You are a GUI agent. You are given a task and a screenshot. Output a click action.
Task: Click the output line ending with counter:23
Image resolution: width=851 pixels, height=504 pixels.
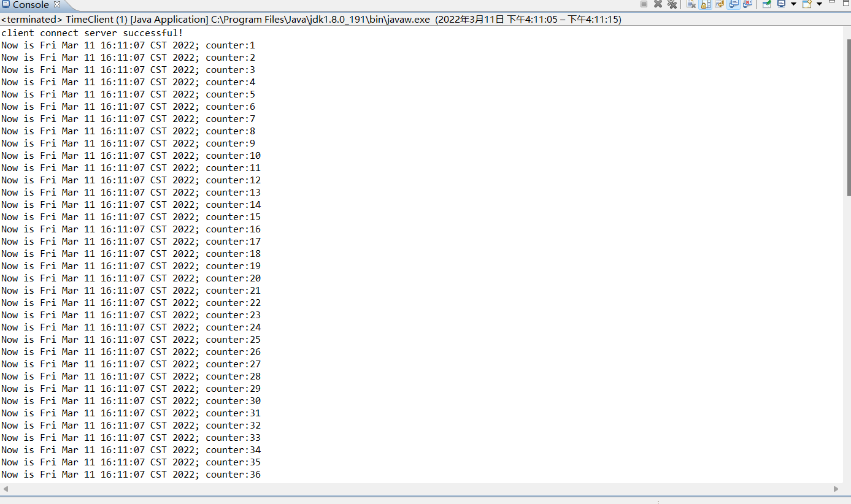131,315
